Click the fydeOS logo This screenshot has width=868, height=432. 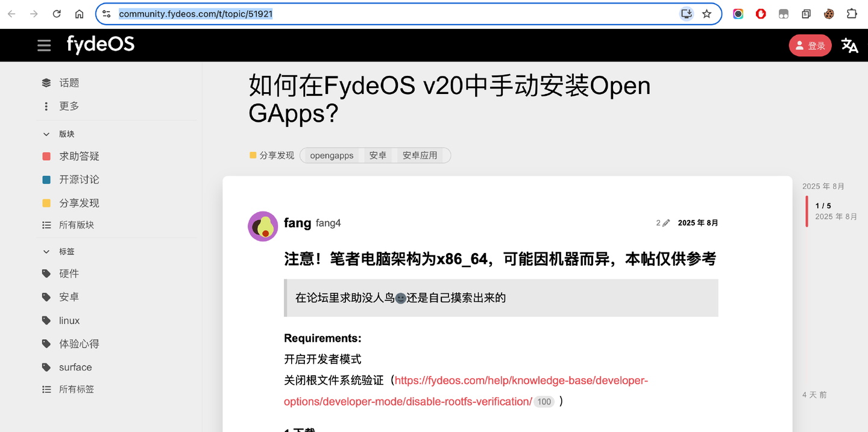101,45
